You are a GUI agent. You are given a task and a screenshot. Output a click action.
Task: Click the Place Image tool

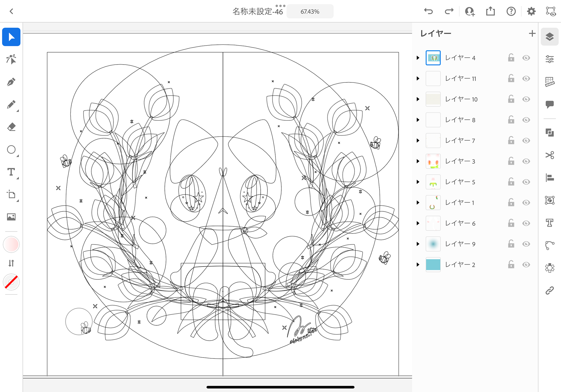11,217
